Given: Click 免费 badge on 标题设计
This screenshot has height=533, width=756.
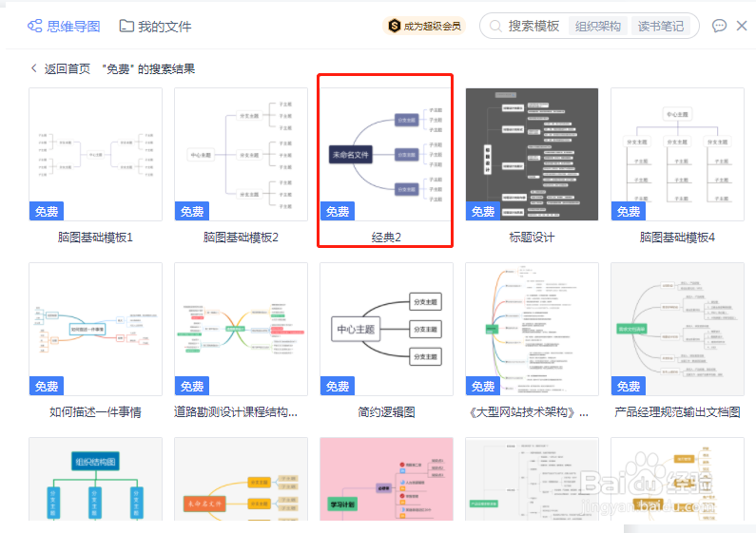Looking at the screenshot, I should click(x=483, y=212).
